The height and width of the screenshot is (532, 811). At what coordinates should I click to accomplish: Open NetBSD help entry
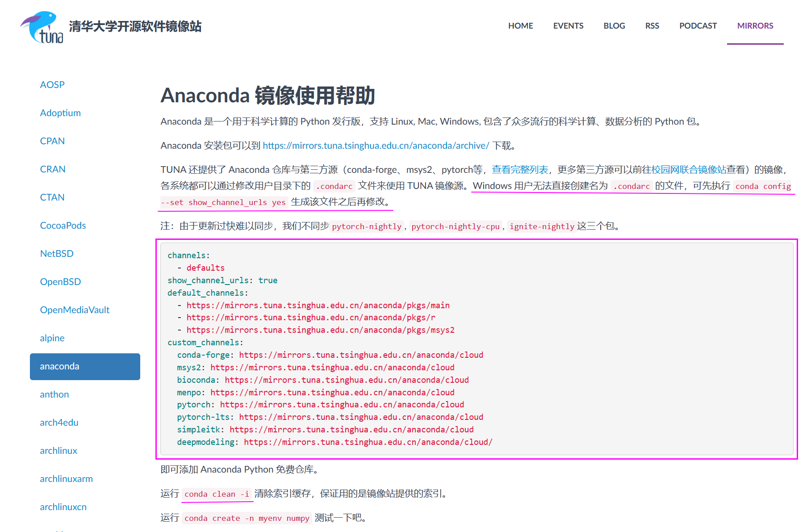pyautogui.click(x=57, y=254)
